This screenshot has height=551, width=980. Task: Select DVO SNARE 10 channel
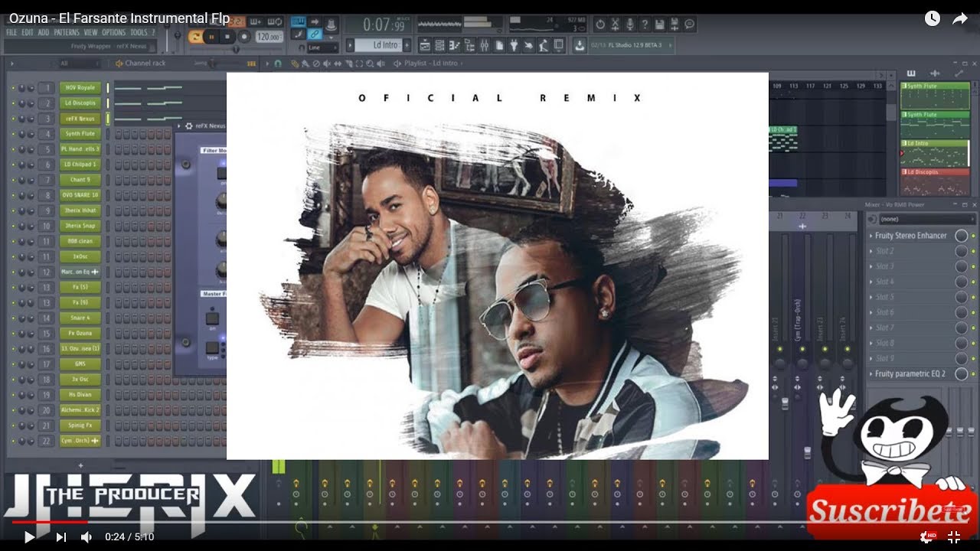pos(80,195)
